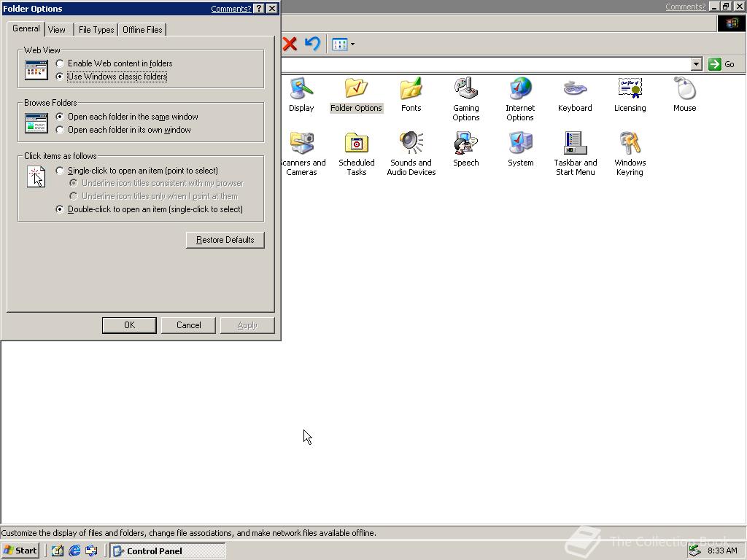Screen dimensions: 747x560
Task: Click the red X Delete toolbar icon
Action: 290,44
